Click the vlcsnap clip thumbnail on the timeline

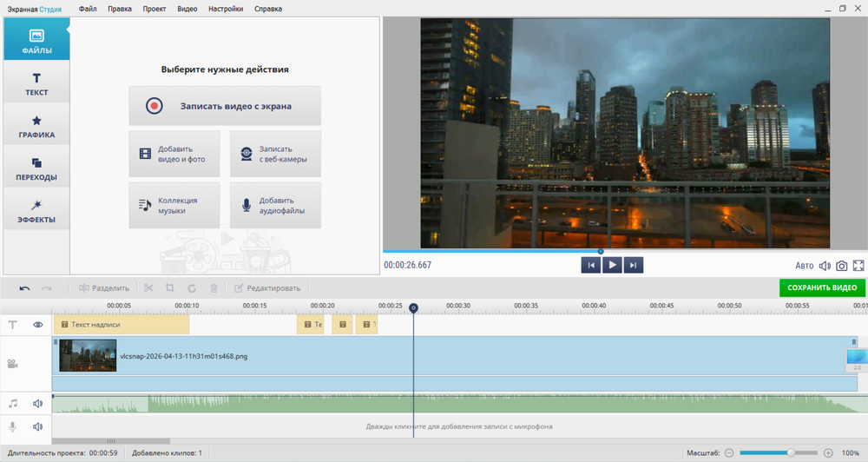click(88, 356)
